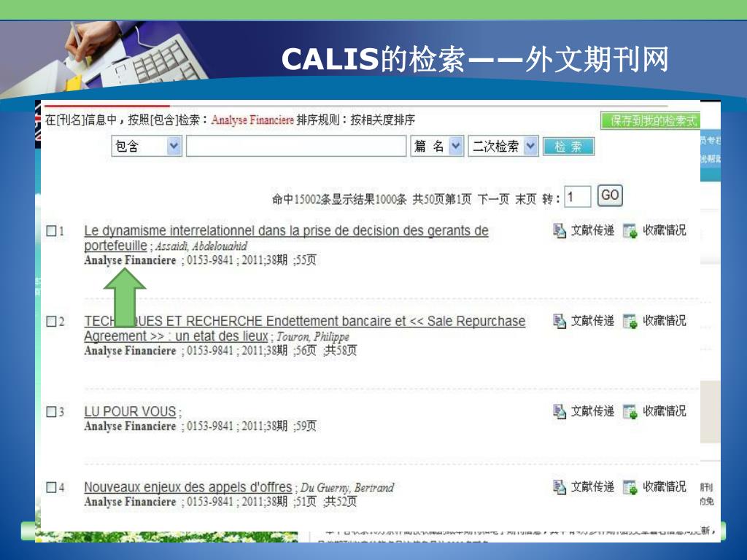This screenshot has width=747, height=560.
Task: Click holdings status icon for result 1
Action: (x=630, y=231)
